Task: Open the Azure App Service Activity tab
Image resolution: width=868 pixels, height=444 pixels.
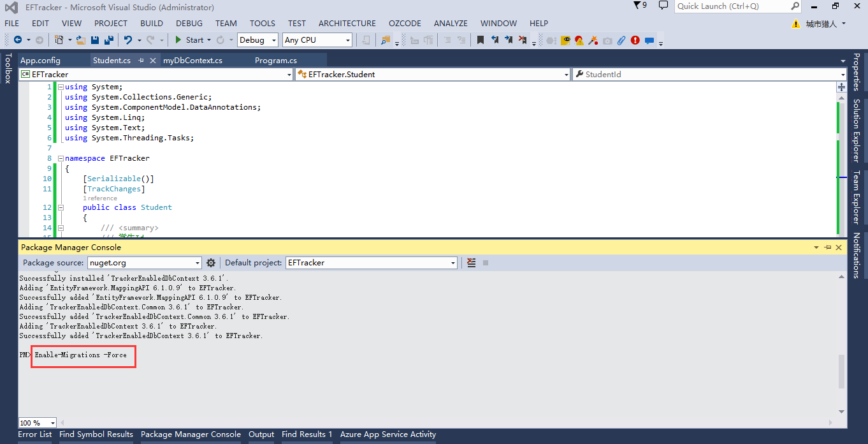Action: [x=388, y=434]
